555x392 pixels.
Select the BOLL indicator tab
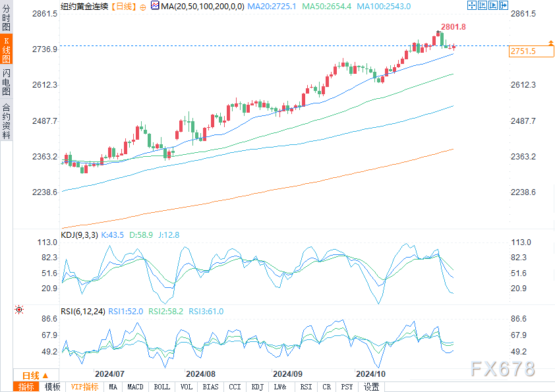coord(161,387)
